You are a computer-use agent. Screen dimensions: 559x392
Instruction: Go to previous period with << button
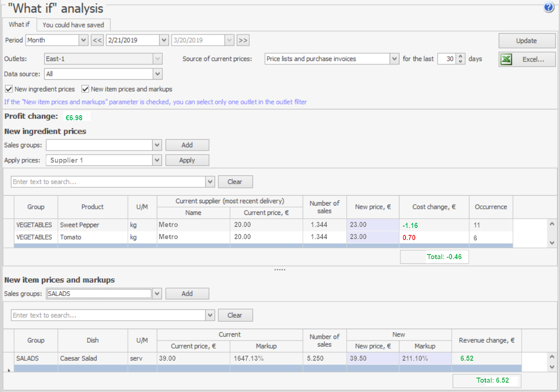[97, 40]
